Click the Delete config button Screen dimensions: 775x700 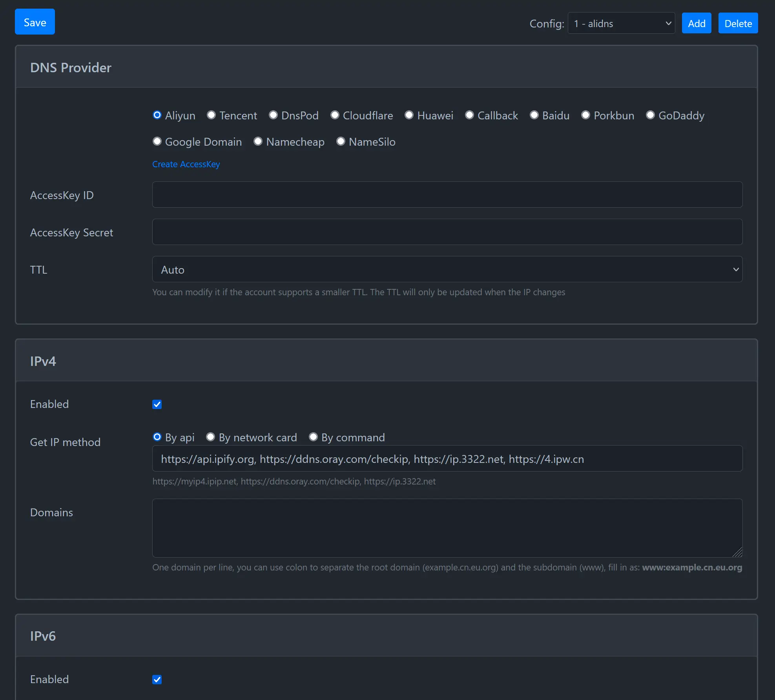(738, 23)
